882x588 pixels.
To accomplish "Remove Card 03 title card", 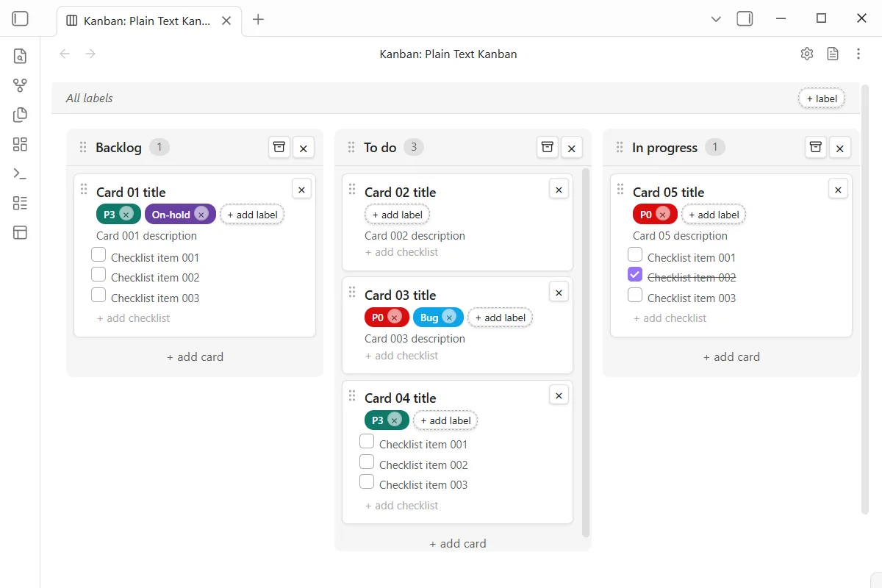I will pos(559,292).
